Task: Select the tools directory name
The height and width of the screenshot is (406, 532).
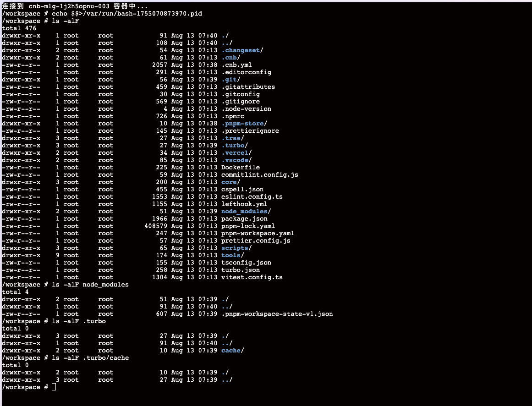Action: [x=230, y=255]
